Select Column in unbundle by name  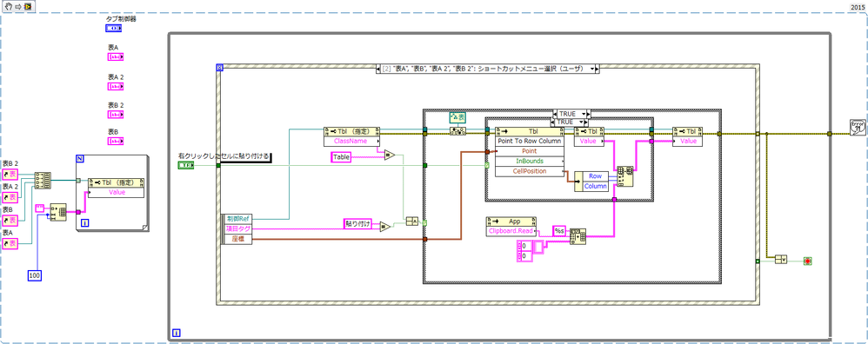coord(595,187)
